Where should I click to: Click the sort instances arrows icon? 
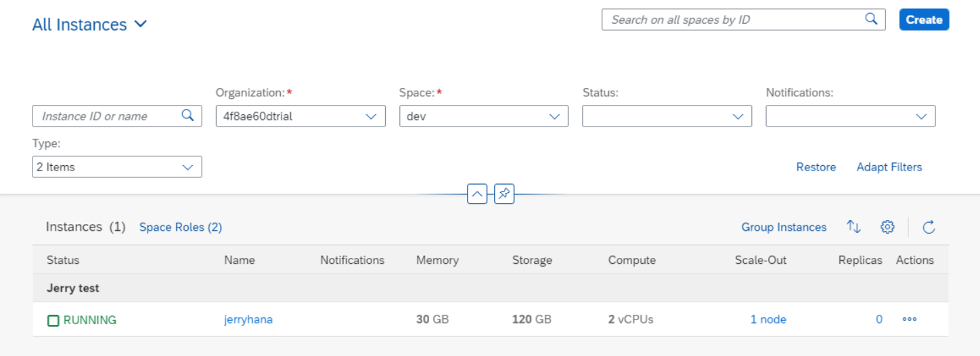point(853,227)
